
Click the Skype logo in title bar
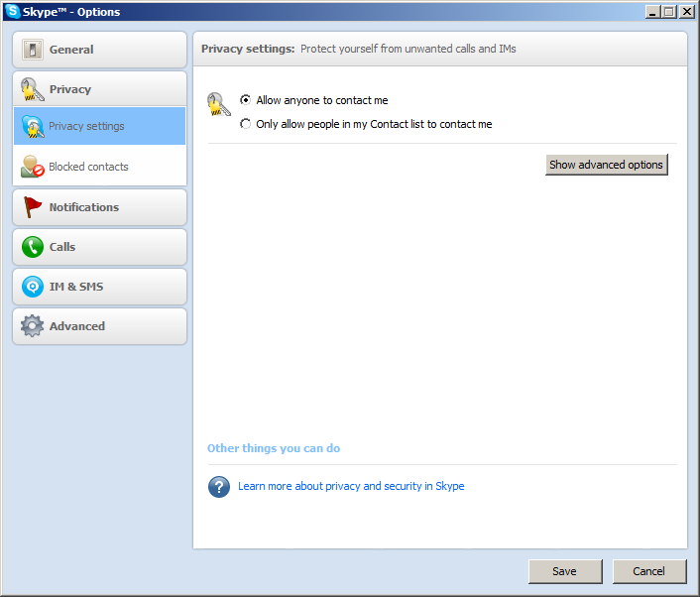pyautogui.click(x=13, y=11)
